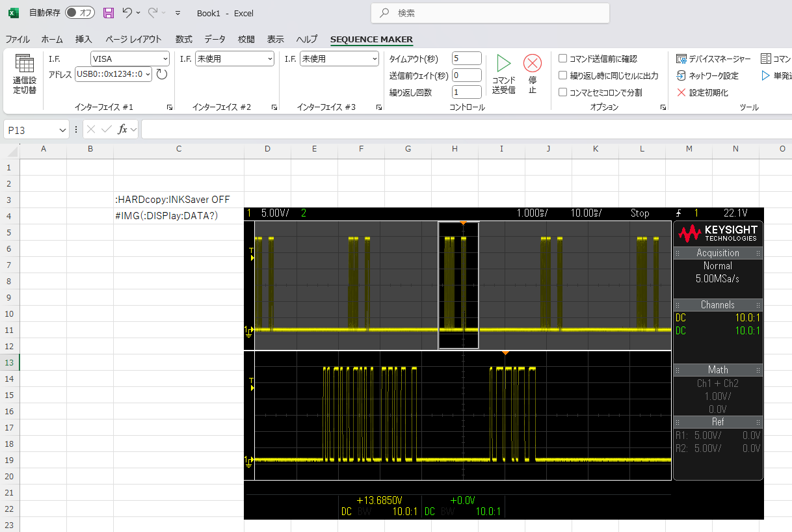This screenshot has width=792, height=532.
Task: Open the ファイル menu tab
Action: (18, 39)
